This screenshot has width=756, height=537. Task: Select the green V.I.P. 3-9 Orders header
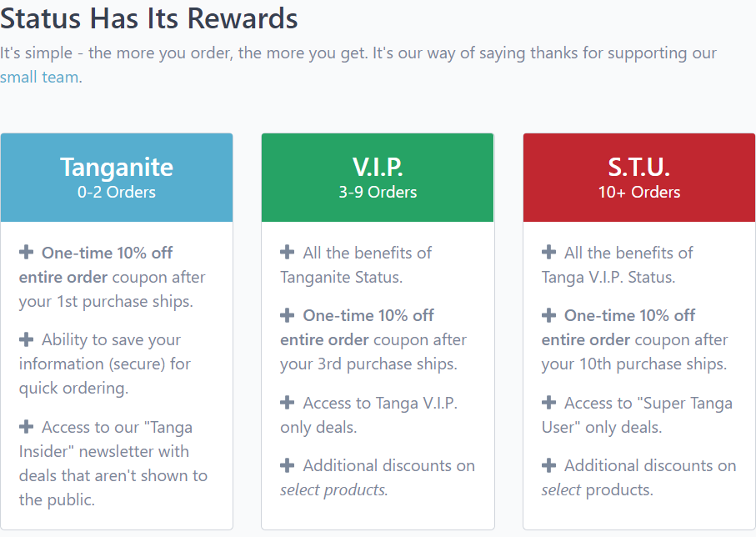tap(378, 178)
